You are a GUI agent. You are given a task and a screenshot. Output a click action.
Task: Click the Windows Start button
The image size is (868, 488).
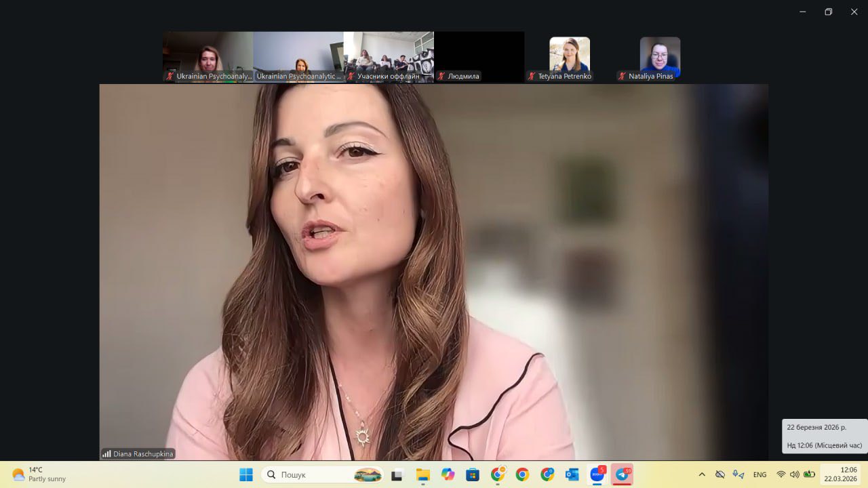pyautogui.click(x=246, y=474)
